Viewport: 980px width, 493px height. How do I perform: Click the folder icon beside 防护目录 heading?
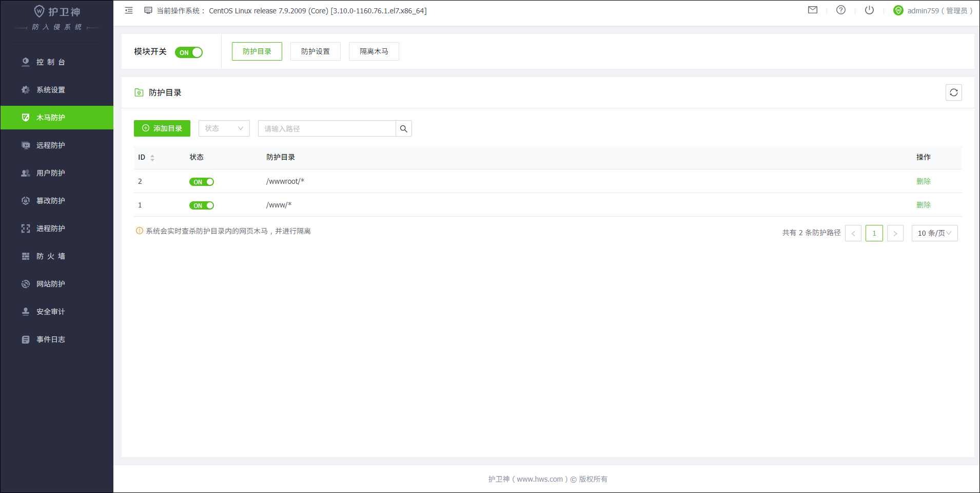[x=139, y=92]
